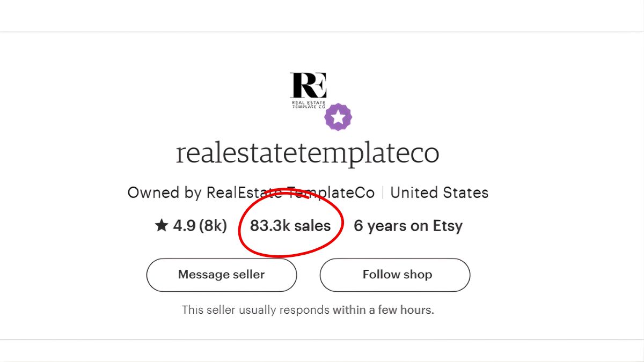Click the 83.3k sales stat

click(x=290, y=226)
